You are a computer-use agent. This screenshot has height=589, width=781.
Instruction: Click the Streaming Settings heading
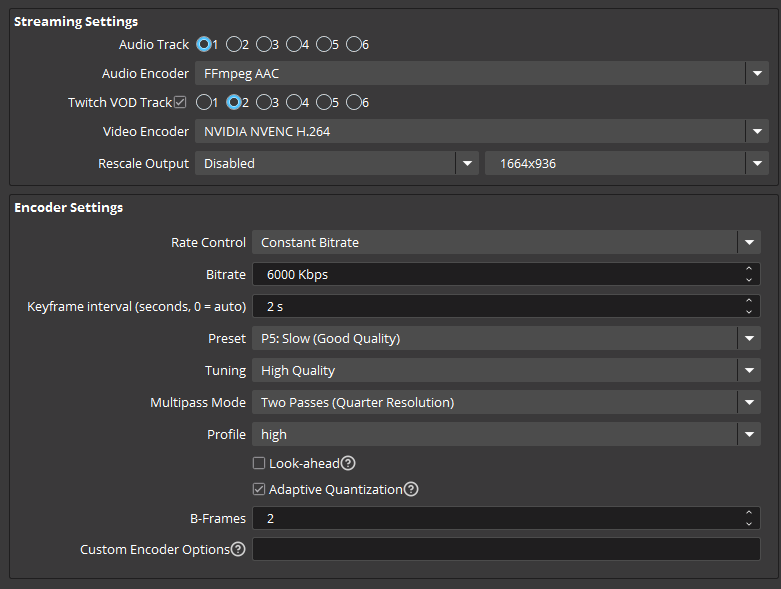pos(76,21)
